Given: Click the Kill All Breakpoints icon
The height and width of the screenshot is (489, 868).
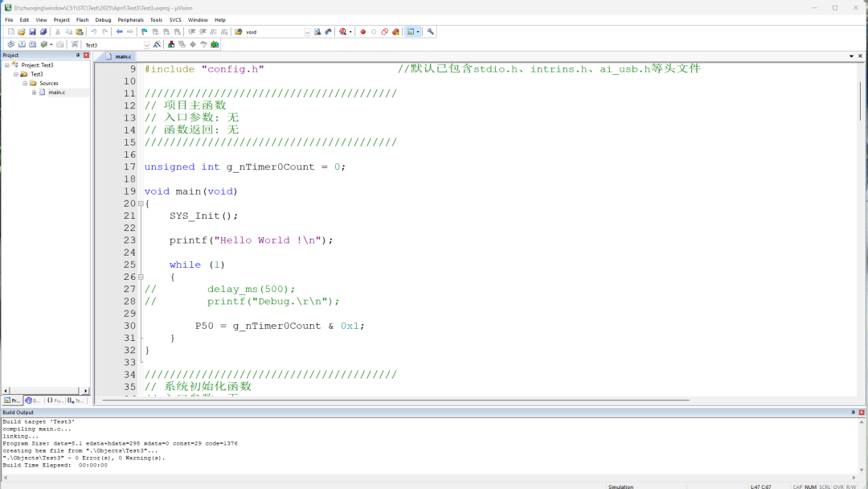Looking at the screenshot, I should tap(395, 32).
